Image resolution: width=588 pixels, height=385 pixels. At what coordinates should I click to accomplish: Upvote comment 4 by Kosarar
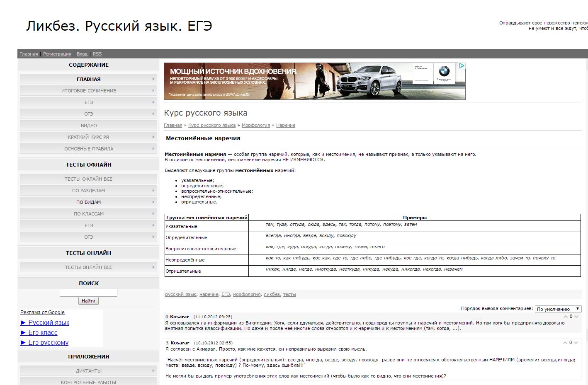tap(565, 317)
